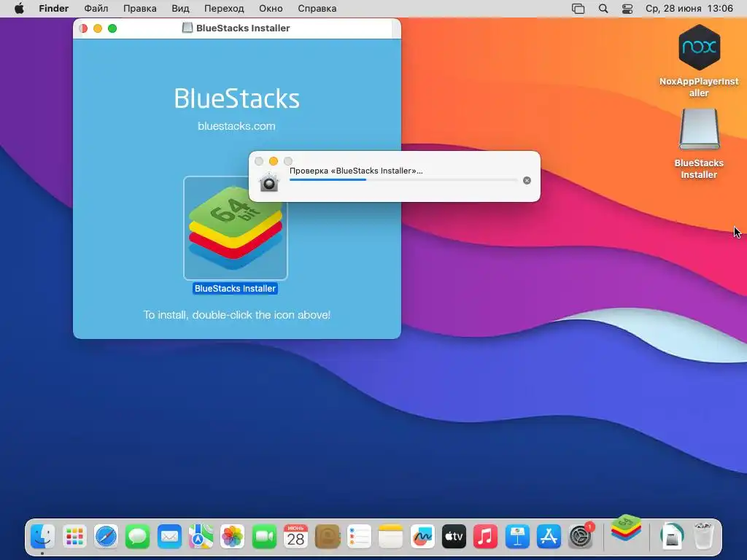Open Music app in the Dock

pos(485,537)
